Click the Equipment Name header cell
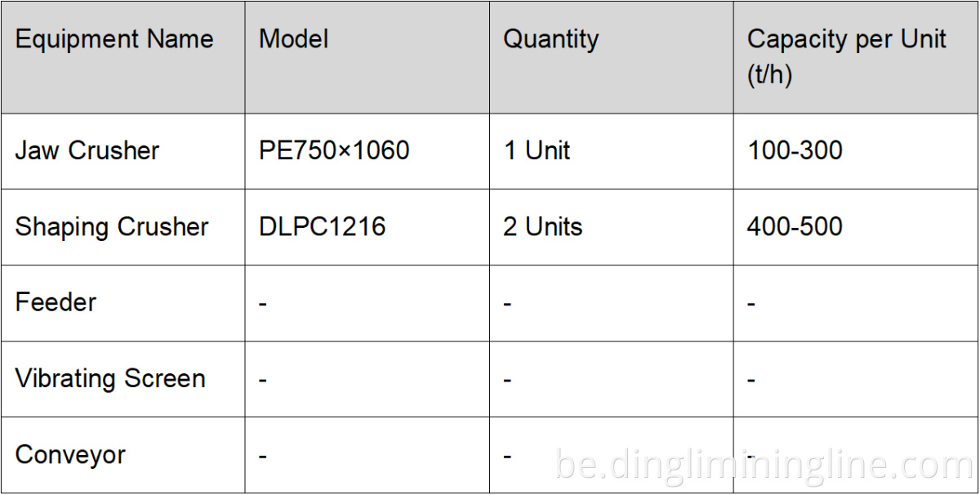 pyautogui.click(x=114, y=39)
